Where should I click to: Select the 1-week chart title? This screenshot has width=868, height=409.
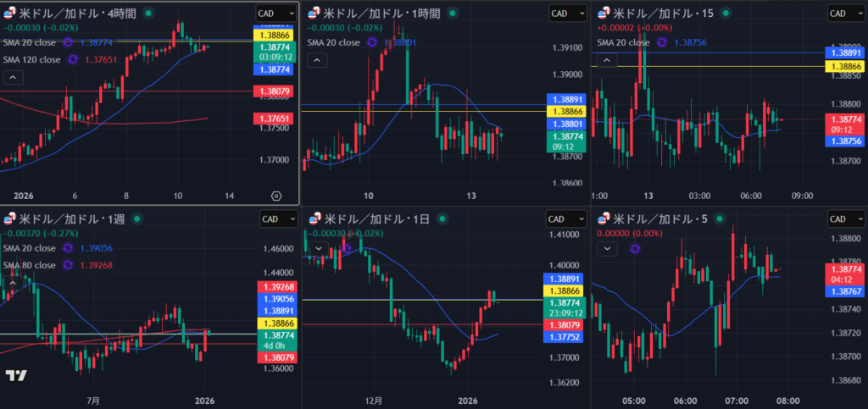[71, 218]
